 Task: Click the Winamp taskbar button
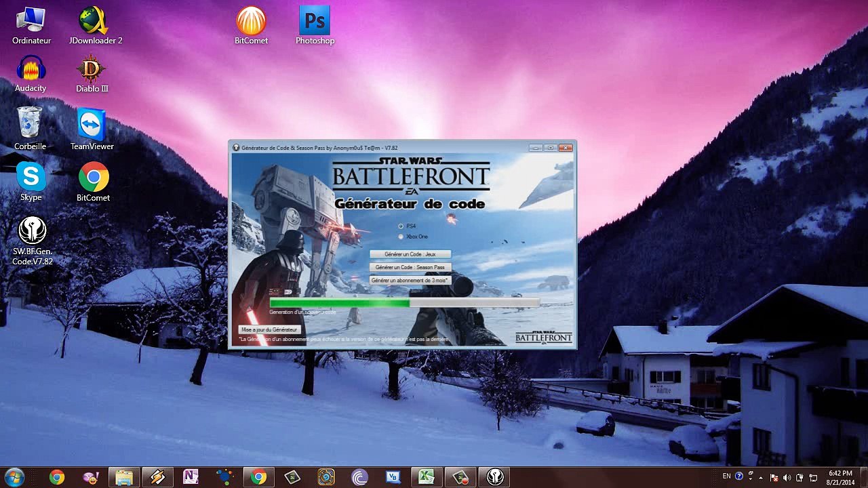tap(157, 477)
